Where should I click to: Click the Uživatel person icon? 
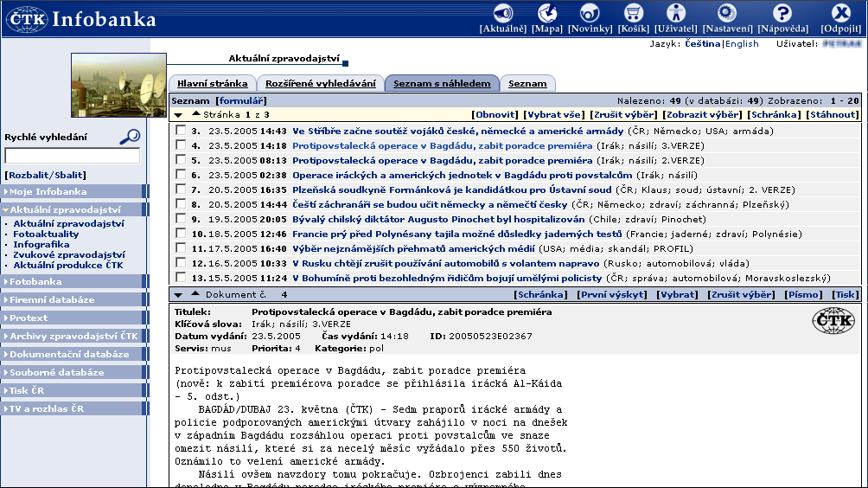[x=676, y=13]
